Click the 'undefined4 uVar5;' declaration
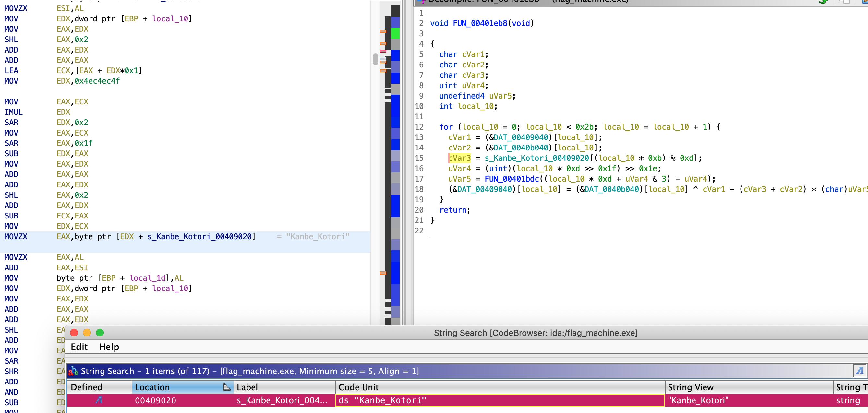The height and width of the screenshot is (413, 868). (x=477, y=96)
